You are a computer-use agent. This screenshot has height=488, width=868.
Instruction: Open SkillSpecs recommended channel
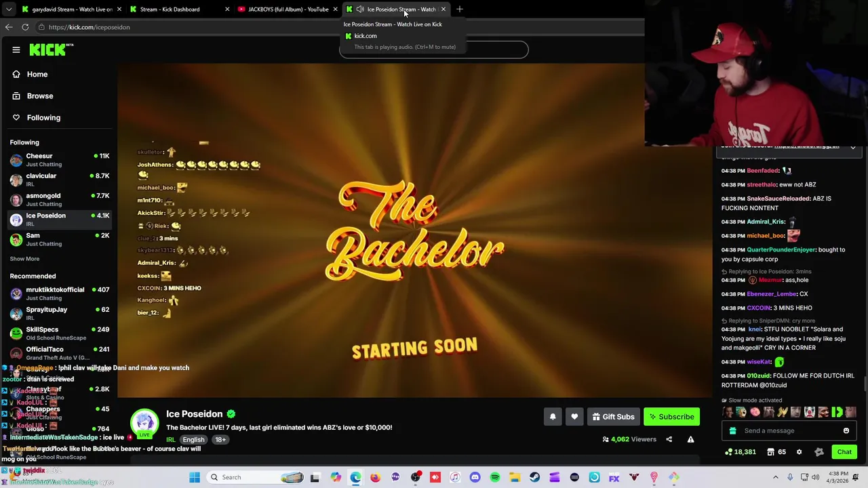pyautogui.click(x=60, y=333)
